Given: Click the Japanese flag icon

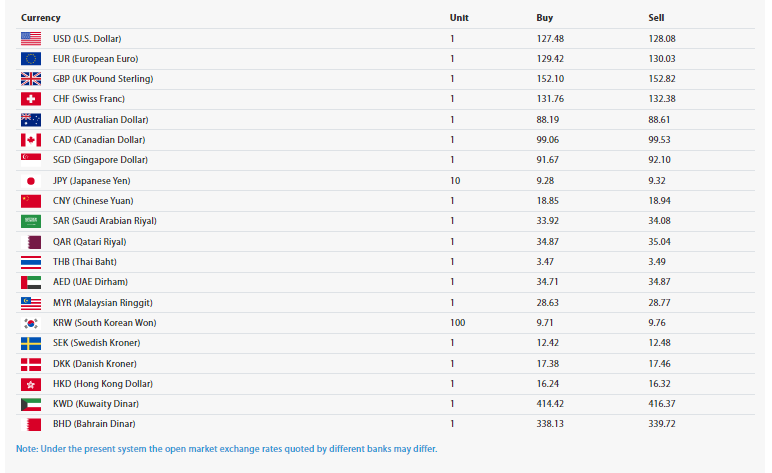Looking at the screenshot, I should pyautogui.click(x=31, y=181).
